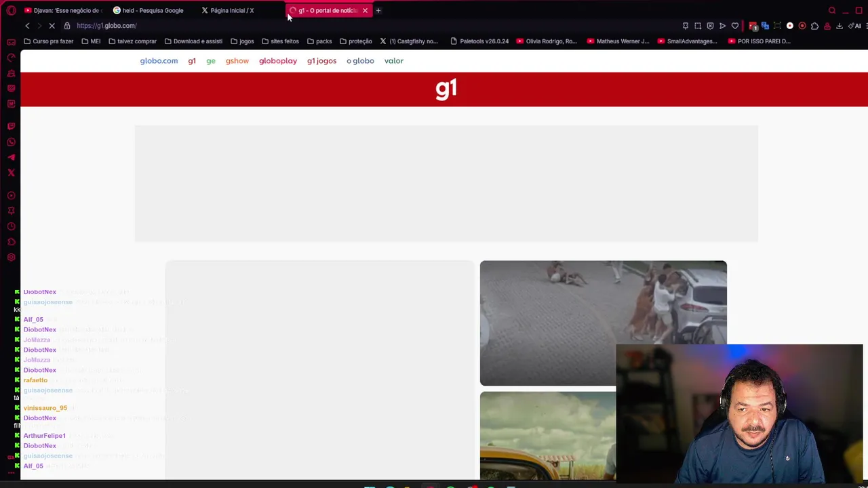Open the Opera GX menu logo
Image resolution: width=868 pixels, height=488 pixels.
click(11, 10)
